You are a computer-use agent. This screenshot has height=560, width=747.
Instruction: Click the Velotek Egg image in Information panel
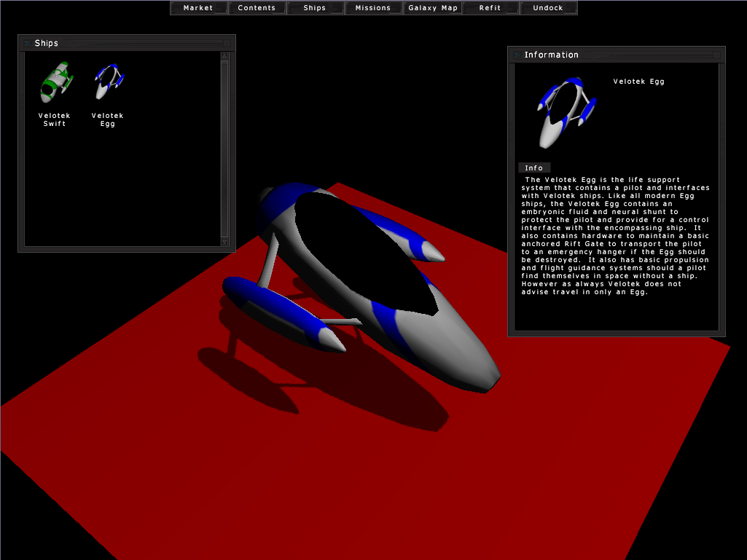tap(566, 112)
